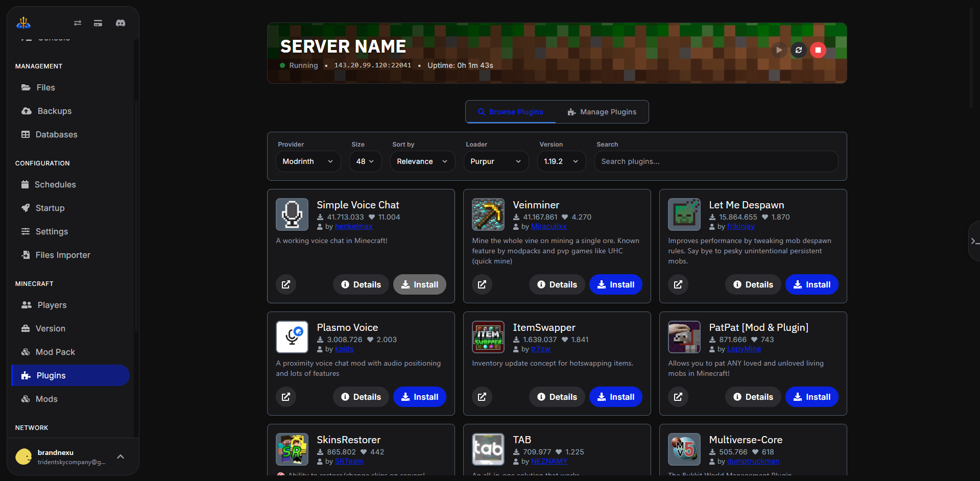The image size is (980, 481).
Task: Switch to the Manage Plugins tab
Action: pyautogui.click(x=602, y=112)
